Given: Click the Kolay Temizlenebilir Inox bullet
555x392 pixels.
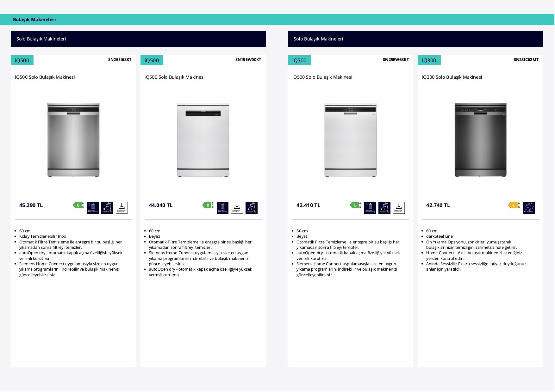Looking at the screenshot, I should click(x=43, y=236).
